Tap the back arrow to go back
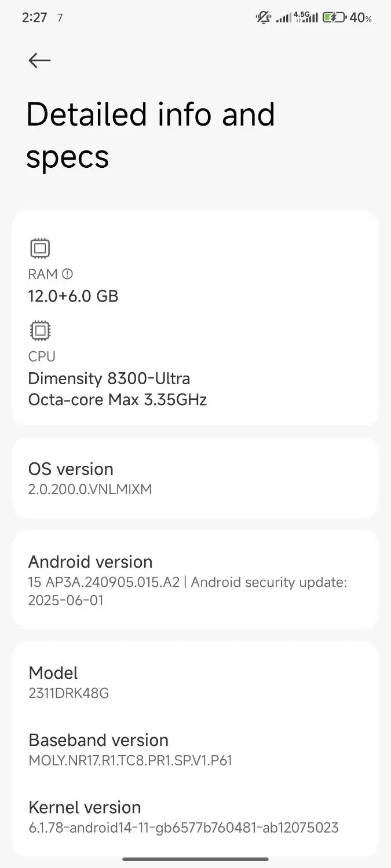The width and height of the screenshot is (391, 868). pos(39,60)
